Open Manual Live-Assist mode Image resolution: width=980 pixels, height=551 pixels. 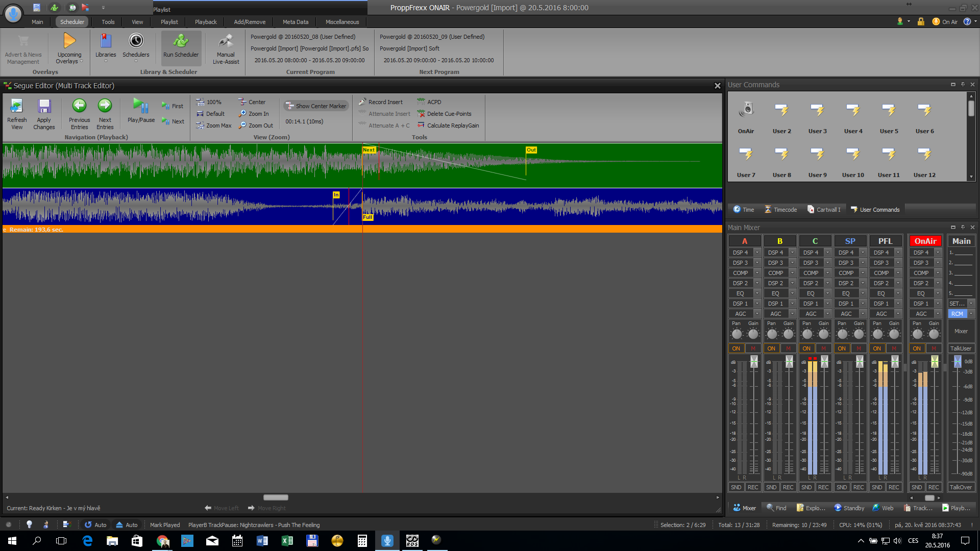(226, 41)
